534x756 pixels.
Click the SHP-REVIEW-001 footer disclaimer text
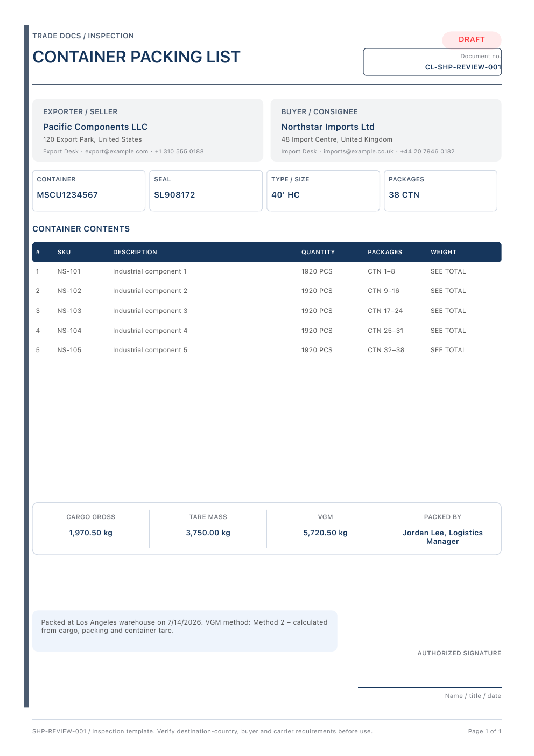tap(202, 731)
